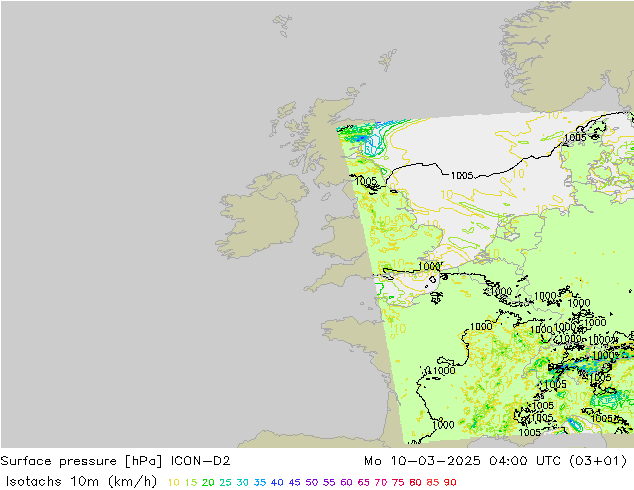Select the ICON-D2 model name label

[x=201, y=461]
